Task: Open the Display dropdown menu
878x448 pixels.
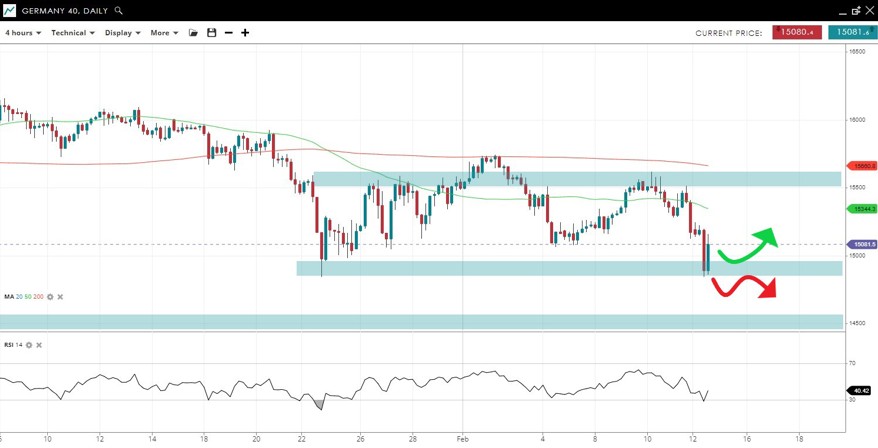Action: (x=122, y=33)
